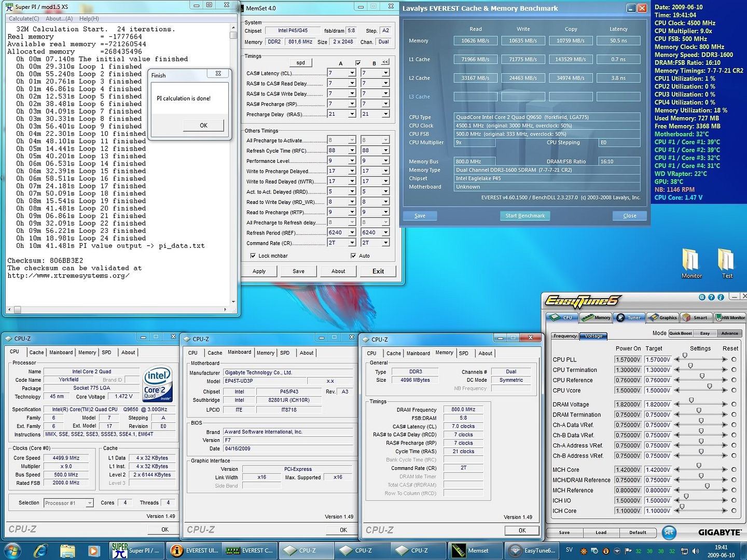The height and width of the screenshot is (560, 747).
Task: Toggle the column B checkbox in MemSet timings
Action: point(358,63)
